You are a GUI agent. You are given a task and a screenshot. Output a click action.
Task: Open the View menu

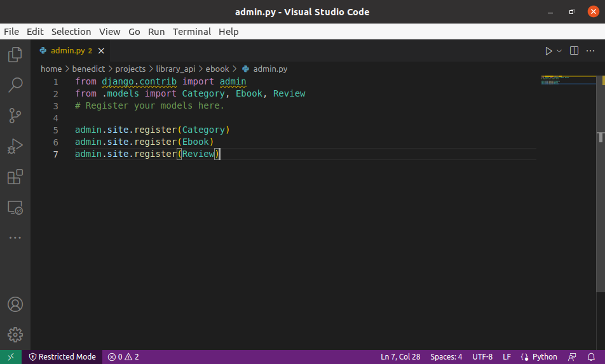coord(109,32)
